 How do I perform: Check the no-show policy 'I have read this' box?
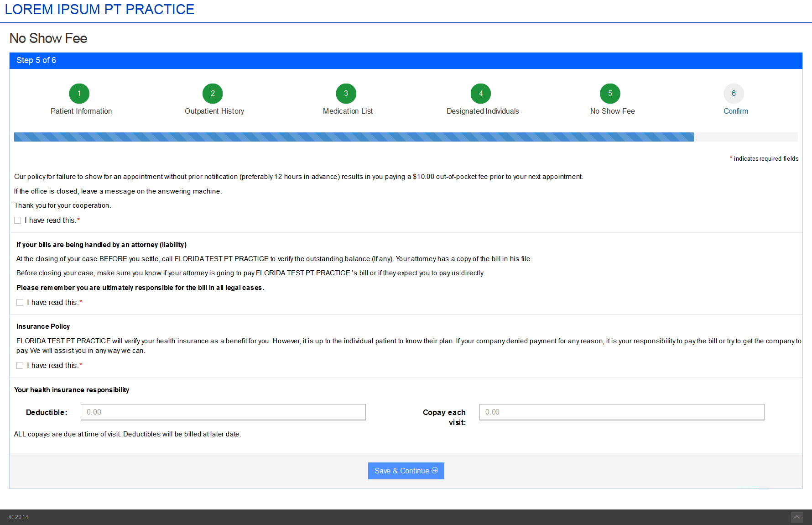point(18,220)
